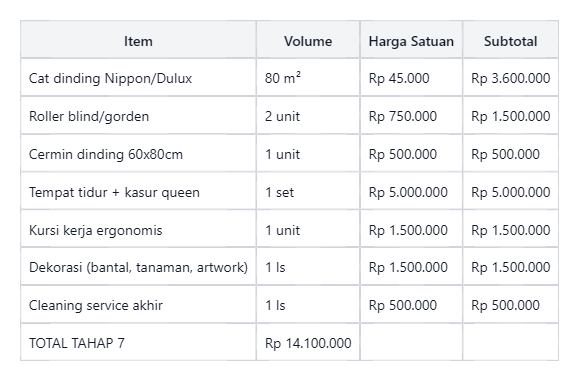Click the 1 set volume cell

(x=308, y=192)
